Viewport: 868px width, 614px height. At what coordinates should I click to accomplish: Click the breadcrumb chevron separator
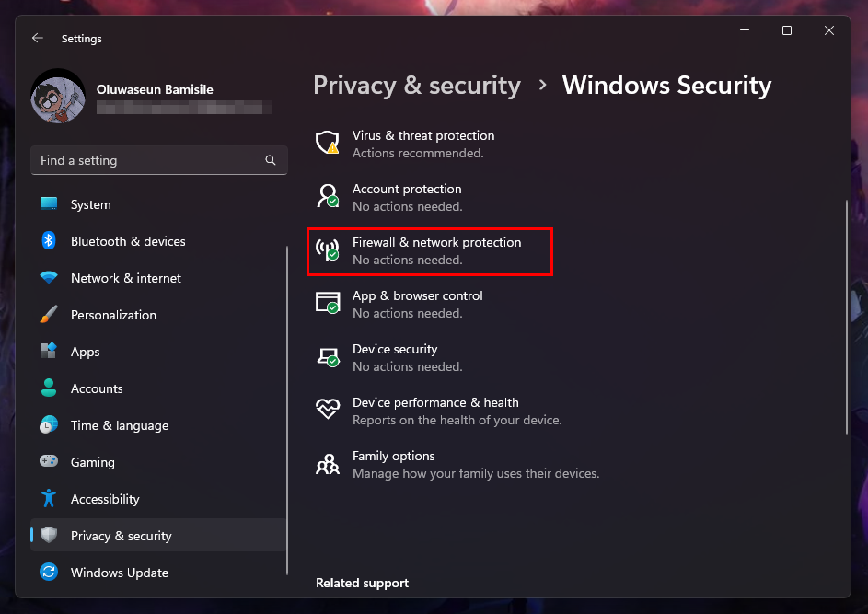tap(542, 86)
